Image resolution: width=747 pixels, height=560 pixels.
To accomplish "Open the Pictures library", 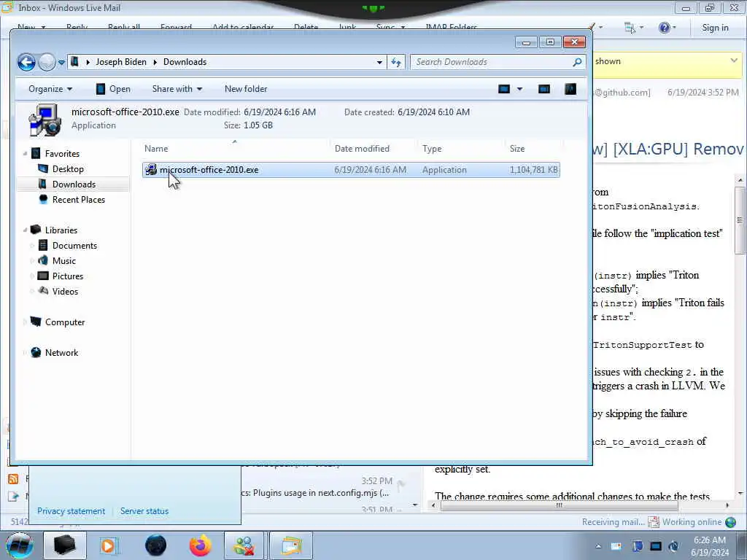I will (68, 276).
